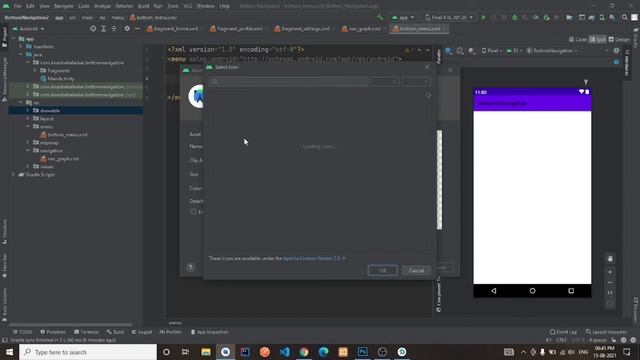Expand the manifests folder

(21, 47)
